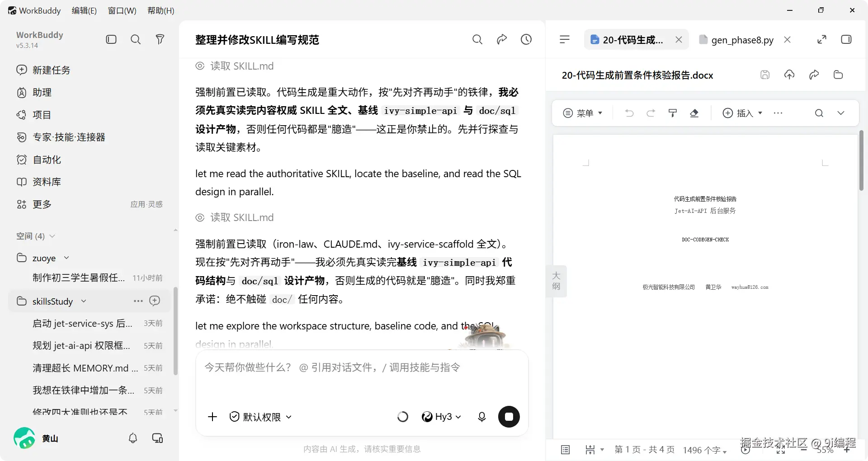Screen dimensions: 868x461
Task: Open 默认权限 permission dropdown
Action: [260, 417]
